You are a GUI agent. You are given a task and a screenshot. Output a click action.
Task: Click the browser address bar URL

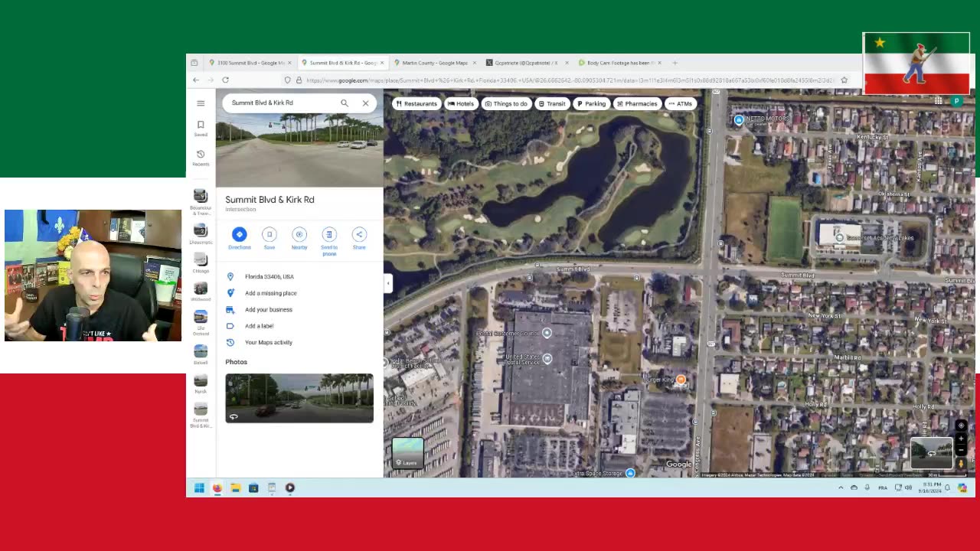(x=570, y=80)
